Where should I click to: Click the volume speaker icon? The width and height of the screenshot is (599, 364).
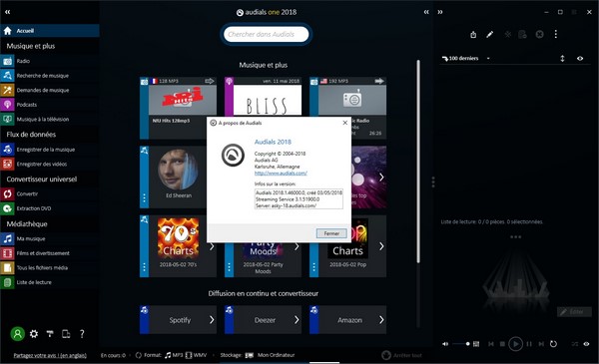(445, 344)
